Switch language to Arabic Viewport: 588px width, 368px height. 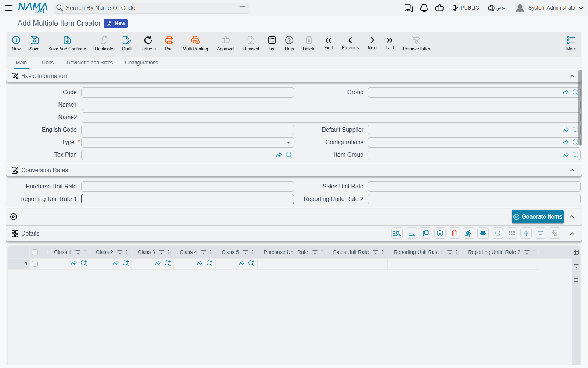[497, 8]
